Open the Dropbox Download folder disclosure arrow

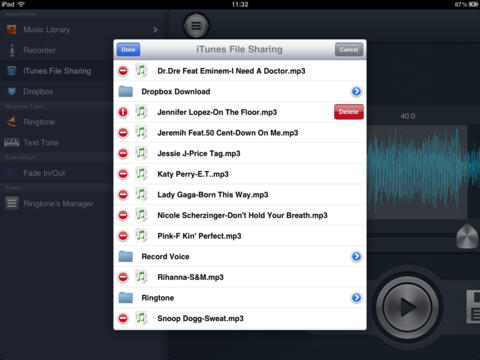point(356,91)
